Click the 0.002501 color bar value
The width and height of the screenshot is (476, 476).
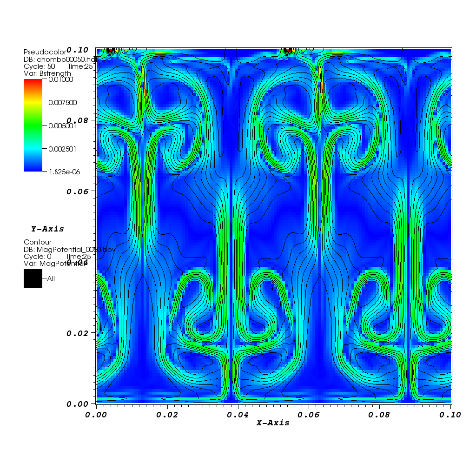point(62,149)
